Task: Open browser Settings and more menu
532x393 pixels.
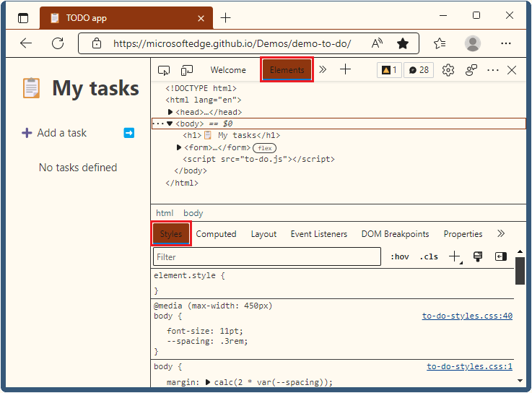Action: point(506,43)
